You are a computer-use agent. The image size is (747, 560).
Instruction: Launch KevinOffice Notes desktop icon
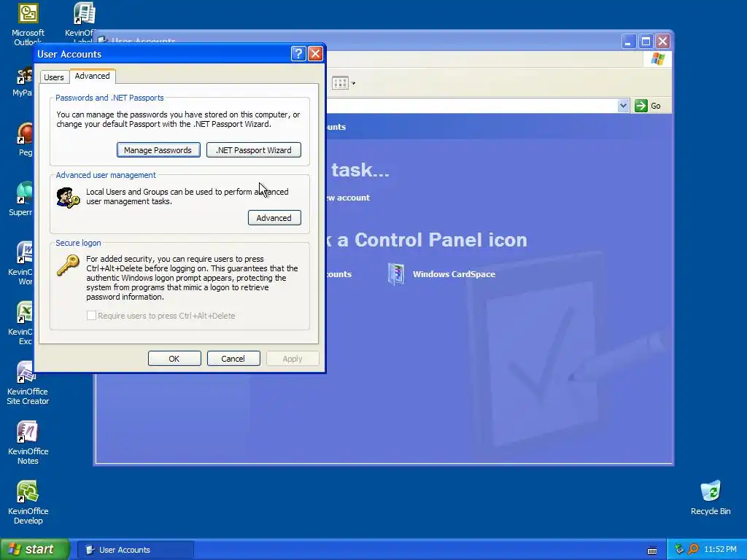tap(28, 443)
